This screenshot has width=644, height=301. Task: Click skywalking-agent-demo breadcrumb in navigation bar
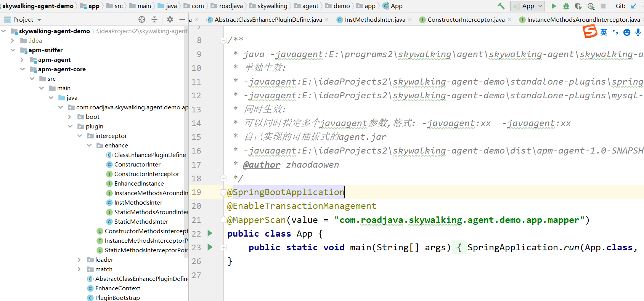coord(38,6)
